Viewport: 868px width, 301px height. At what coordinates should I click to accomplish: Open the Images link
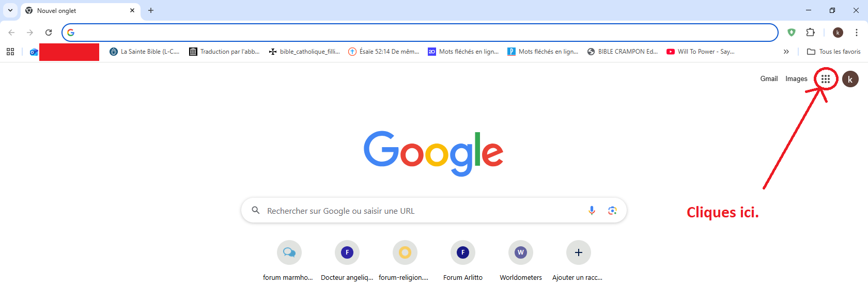click(x=796, y=79)
